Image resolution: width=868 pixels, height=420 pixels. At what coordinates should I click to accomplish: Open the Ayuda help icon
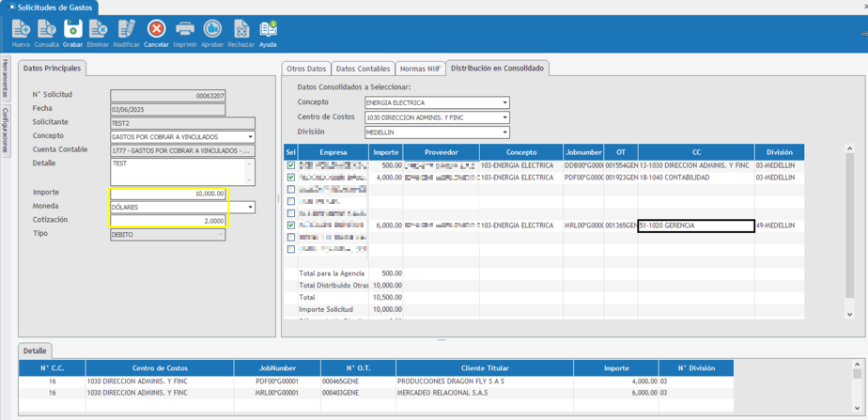[x=268, y=32]
